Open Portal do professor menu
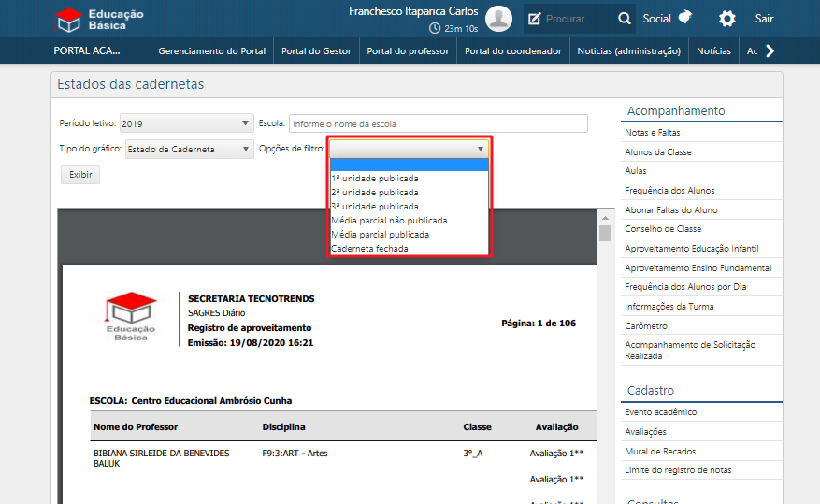Viewport: 820px width, 504px height. (x=408, y=50)
